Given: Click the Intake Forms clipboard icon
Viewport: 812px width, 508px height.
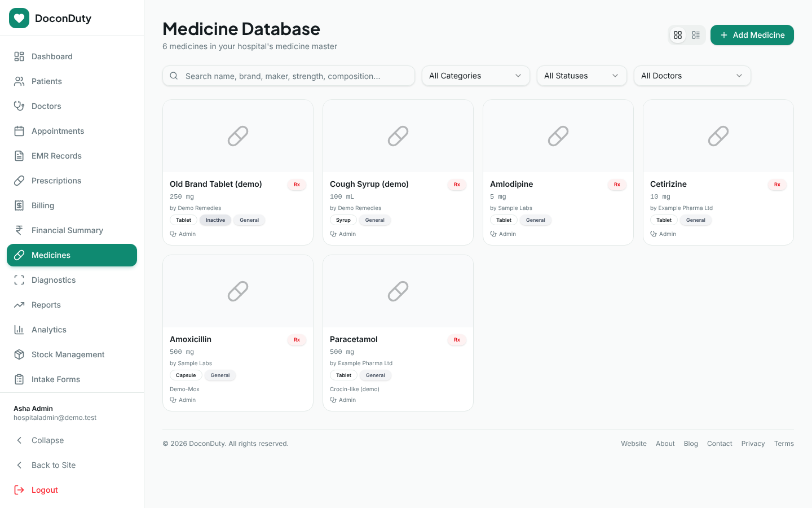Looking at the screenshot, I should point(19,379).
